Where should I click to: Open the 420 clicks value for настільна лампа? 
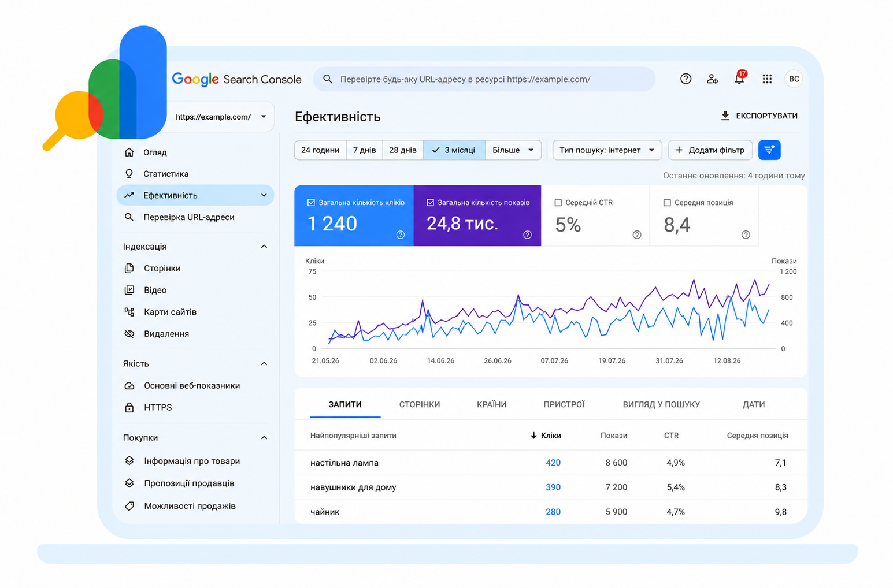(553, 463)
